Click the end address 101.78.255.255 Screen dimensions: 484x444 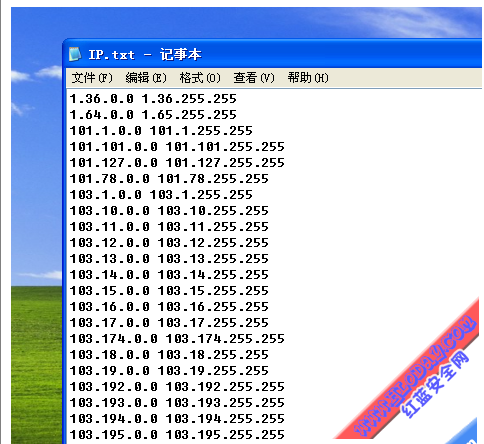(x=213, y=179)
